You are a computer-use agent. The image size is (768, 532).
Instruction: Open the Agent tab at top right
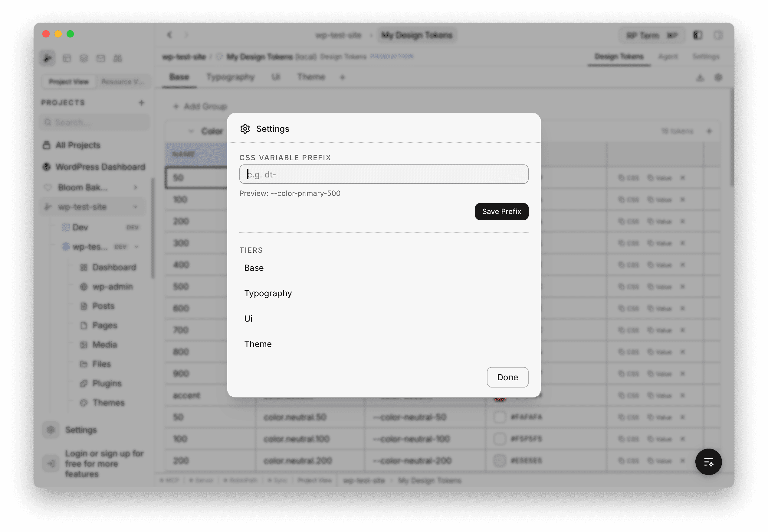(668, 56)
